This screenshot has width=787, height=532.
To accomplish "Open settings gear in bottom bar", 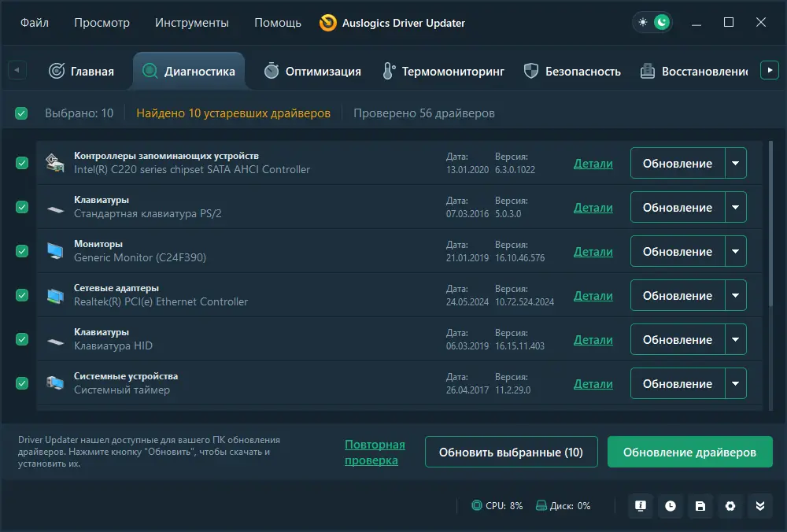I will (x=730, y=506).
